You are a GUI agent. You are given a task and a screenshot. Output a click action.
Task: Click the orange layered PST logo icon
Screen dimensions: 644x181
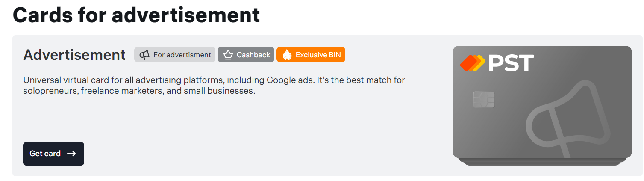click(472, 63)
